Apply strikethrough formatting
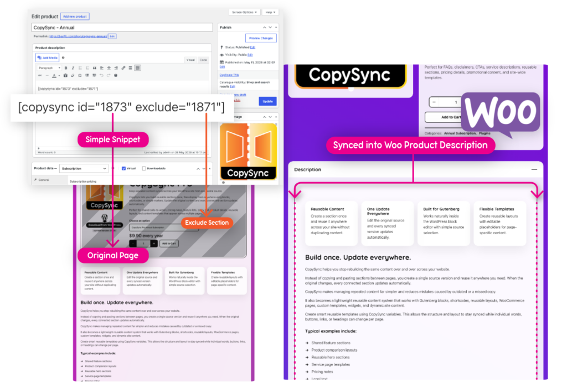Screen dimensions: 567x392 pos(40,76)
